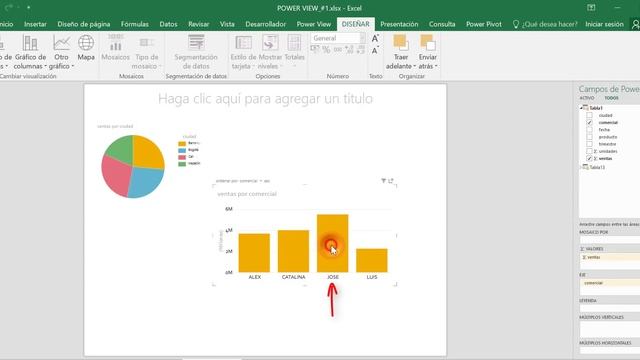
Task: Check the producto field checkbox
Action: pos(589,137)
